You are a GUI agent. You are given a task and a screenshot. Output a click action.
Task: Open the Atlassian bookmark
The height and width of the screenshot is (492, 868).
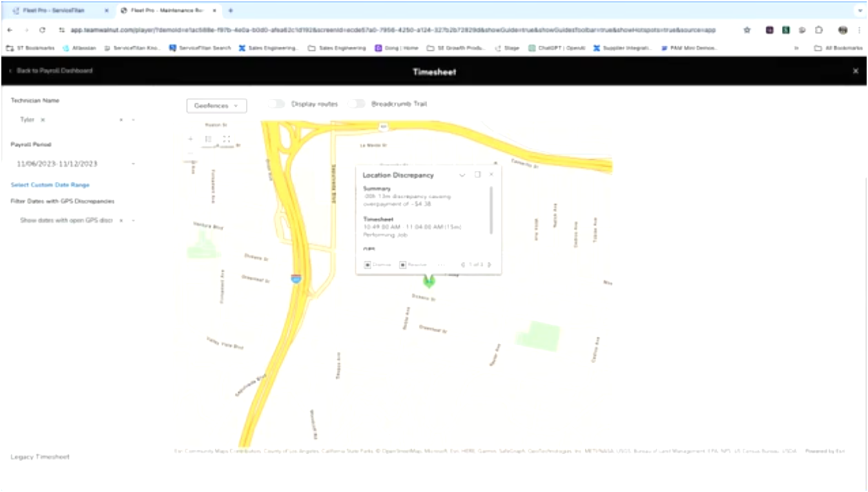click(81, 48)
